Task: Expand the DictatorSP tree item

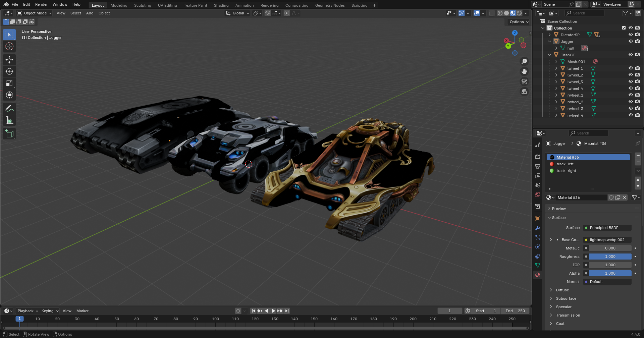Action: [x=549, y=35]
